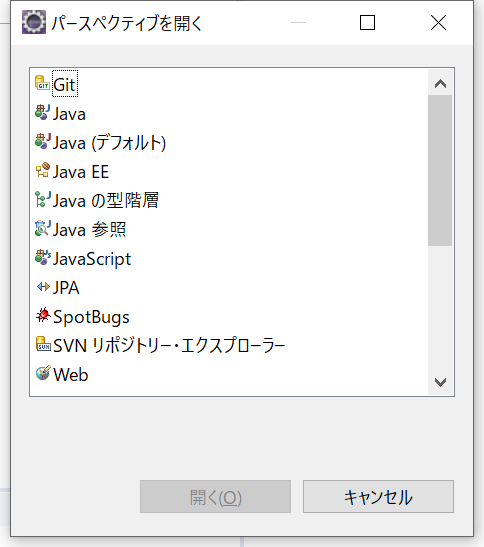Viewport: 484px width, 547px height.
Task: Select the Java (デフォルト) perspective icon
Action: click(x=43, y=141)
